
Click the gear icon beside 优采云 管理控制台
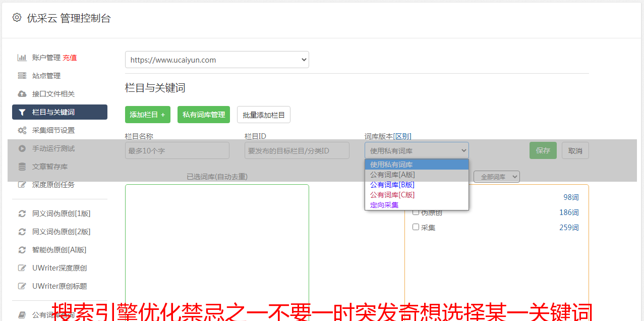(17, 18)
